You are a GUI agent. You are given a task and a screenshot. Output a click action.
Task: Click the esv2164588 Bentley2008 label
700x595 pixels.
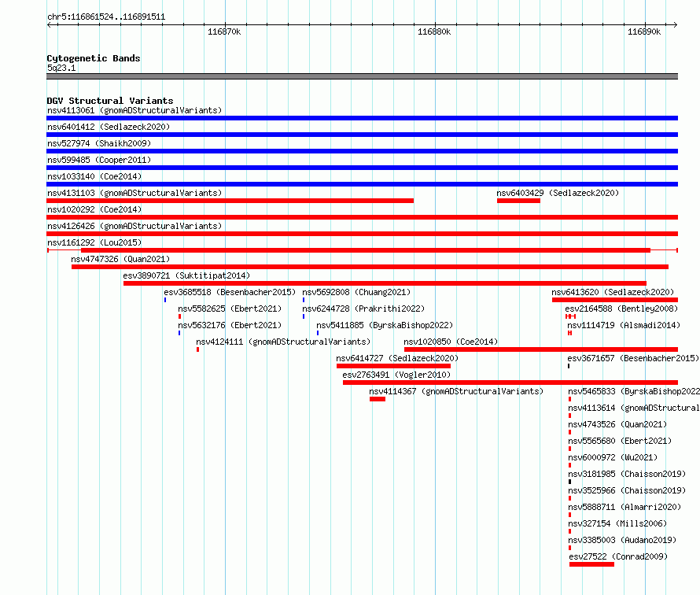click(621, 309)
